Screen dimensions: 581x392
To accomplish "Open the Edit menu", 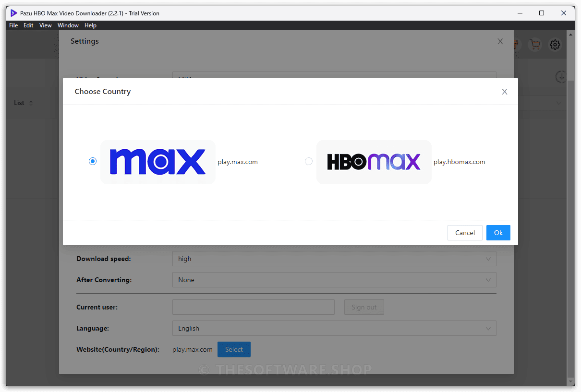I will point(28,25).
